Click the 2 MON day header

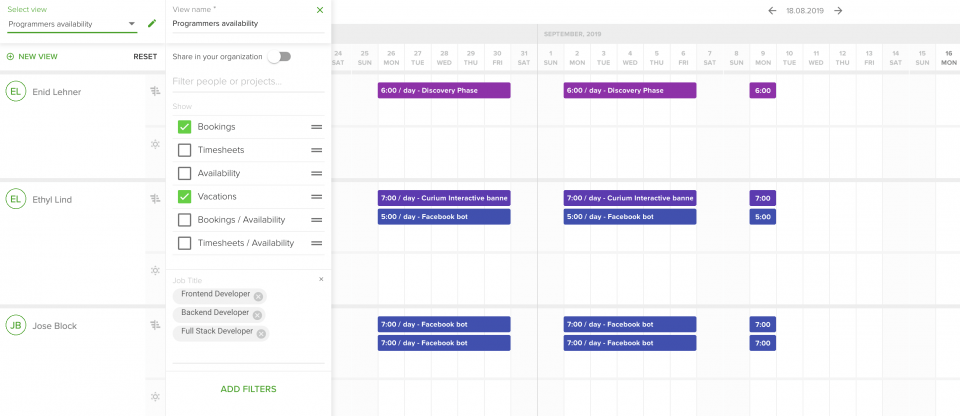tap(577, 58)
